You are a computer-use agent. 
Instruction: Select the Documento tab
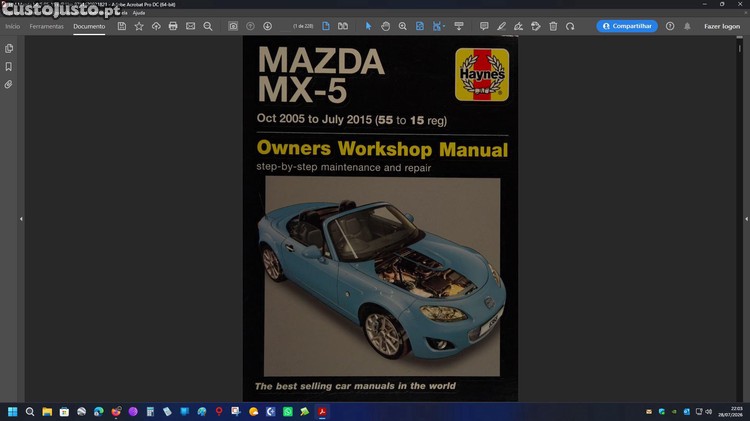89,26
